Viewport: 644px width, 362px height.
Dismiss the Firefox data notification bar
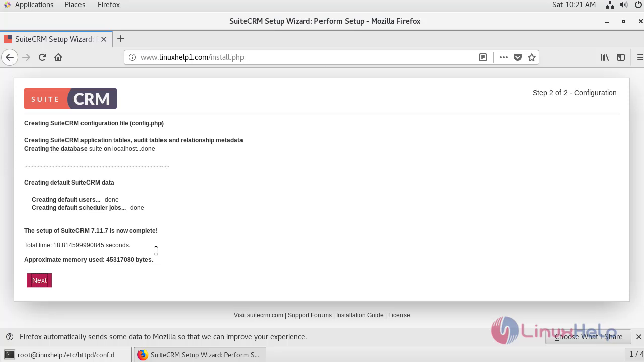click(x=638, y=337)
